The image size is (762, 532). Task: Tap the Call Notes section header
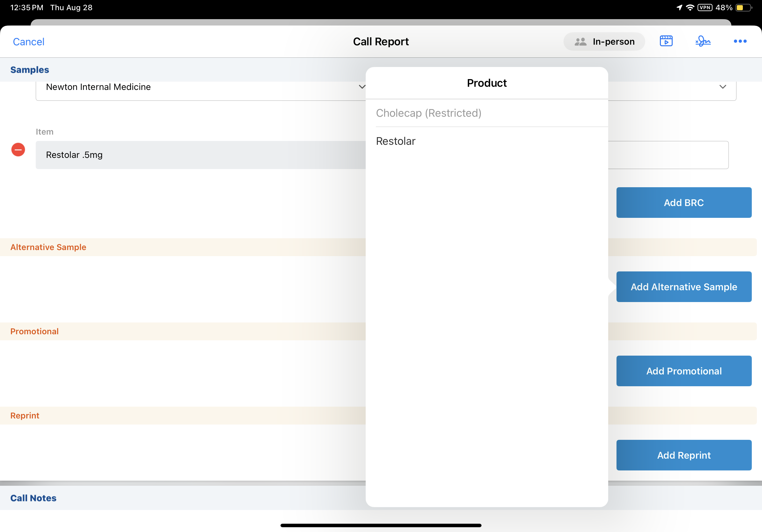click(x=33, y=498)
